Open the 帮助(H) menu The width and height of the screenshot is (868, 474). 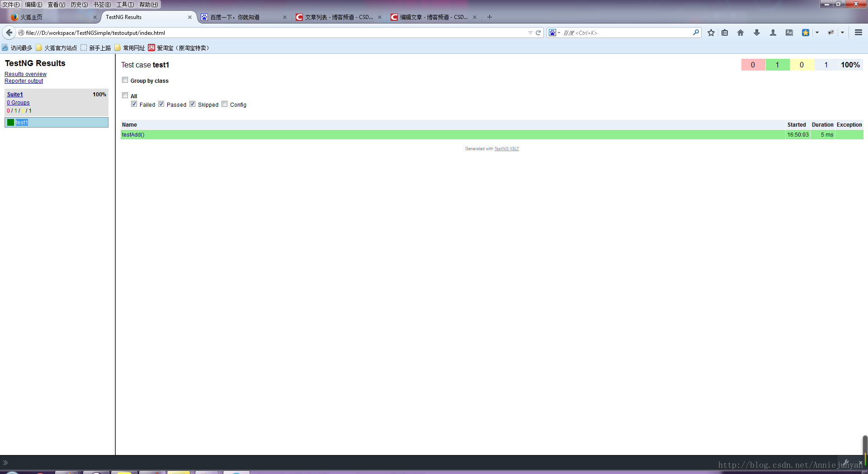149,5
